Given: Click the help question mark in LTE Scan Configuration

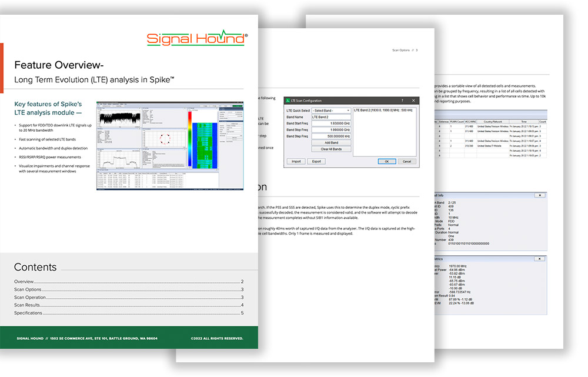Looking at the screenshot, I should [x=402, y=101].
